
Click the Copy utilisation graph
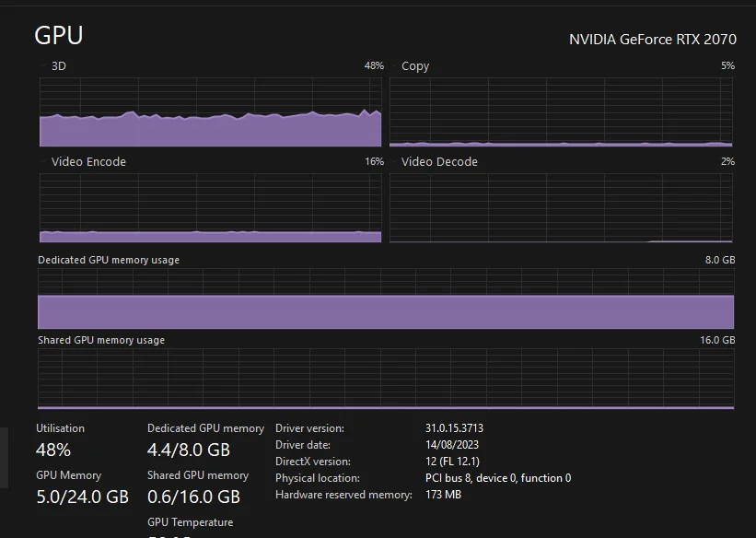pos(561,112)
